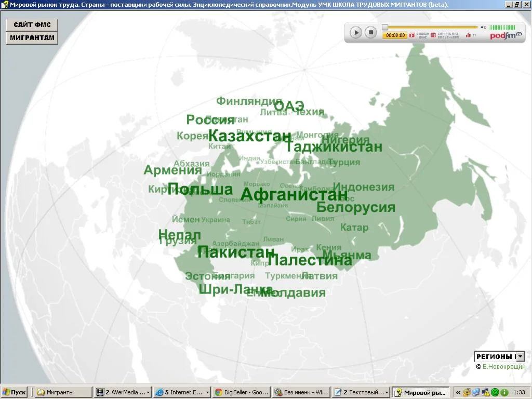The width and height of the screenshot is (532, 399).
Task: Click the small Ливия label
Action: tap(323, 219)
